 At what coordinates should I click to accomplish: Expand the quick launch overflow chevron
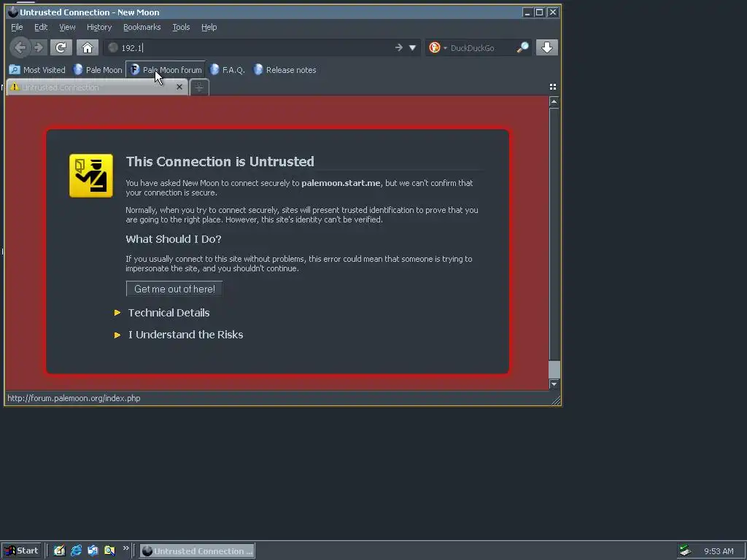(x=125, y=548)
